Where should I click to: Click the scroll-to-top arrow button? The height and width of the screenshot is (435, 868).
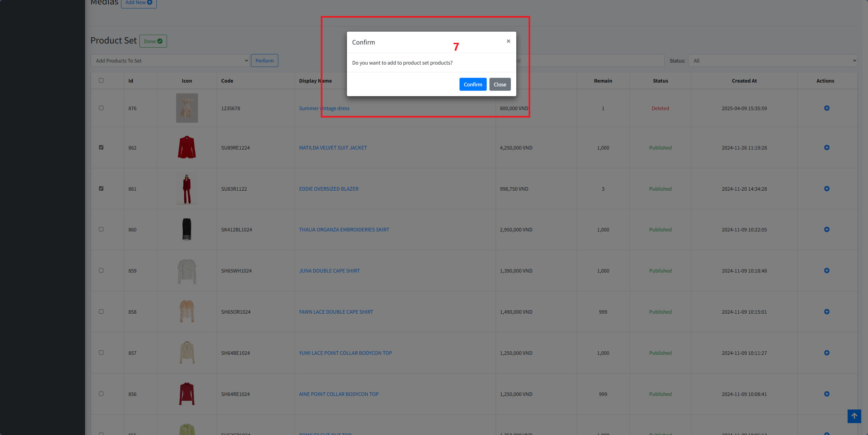854,416
